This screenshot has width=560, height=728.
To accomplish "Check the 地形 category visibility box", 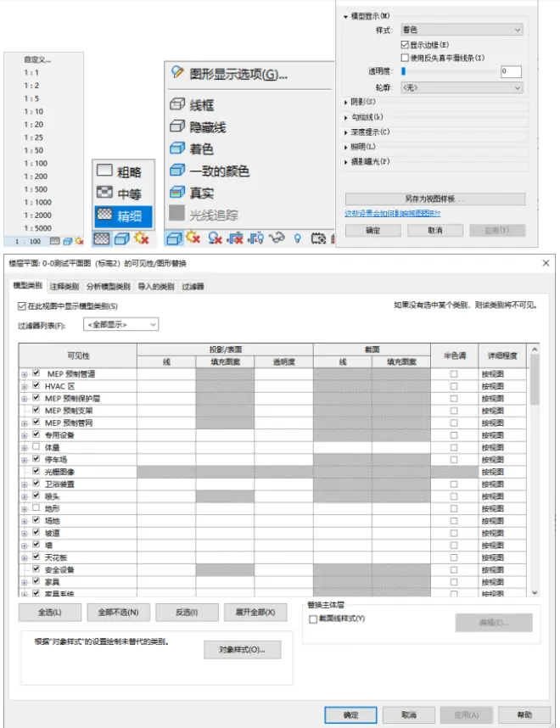I will 36,508.
